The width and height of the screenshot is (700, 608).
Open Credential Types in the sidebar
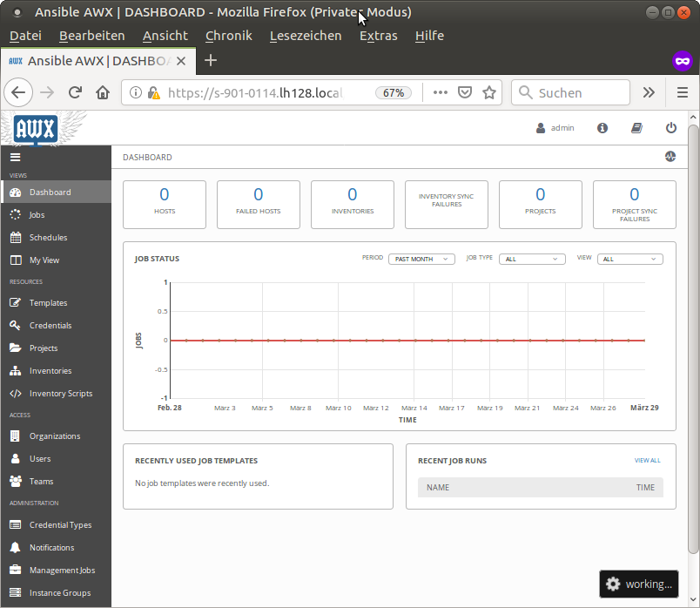pyautogui.click(x=56, y=525)
